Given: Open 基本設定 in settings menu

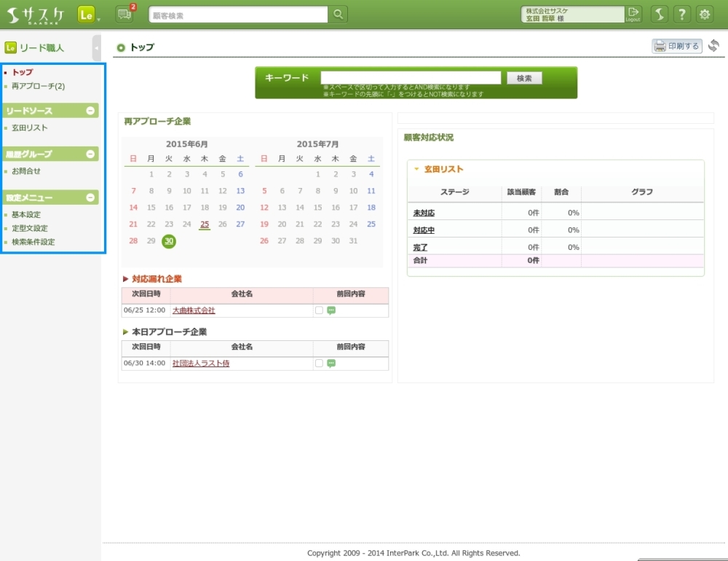Looking at the screenshot, I should pos(26,215).
